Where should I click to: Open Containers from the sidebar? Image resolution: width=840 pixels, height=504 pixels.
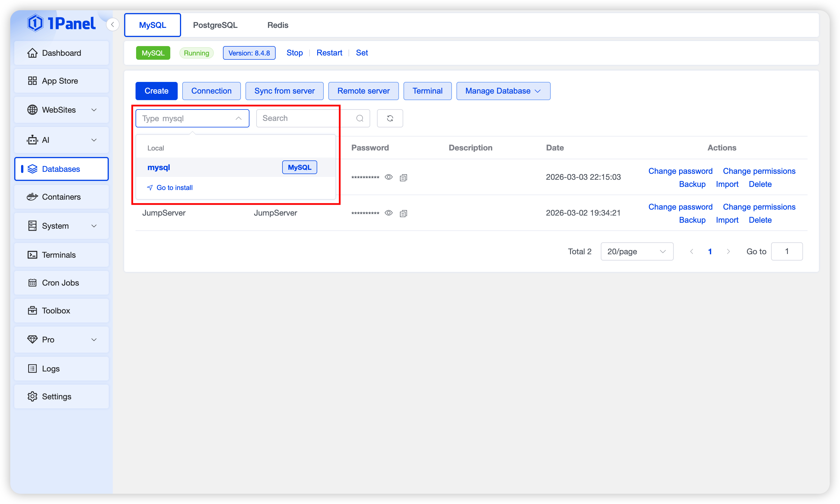click(61, 197)
